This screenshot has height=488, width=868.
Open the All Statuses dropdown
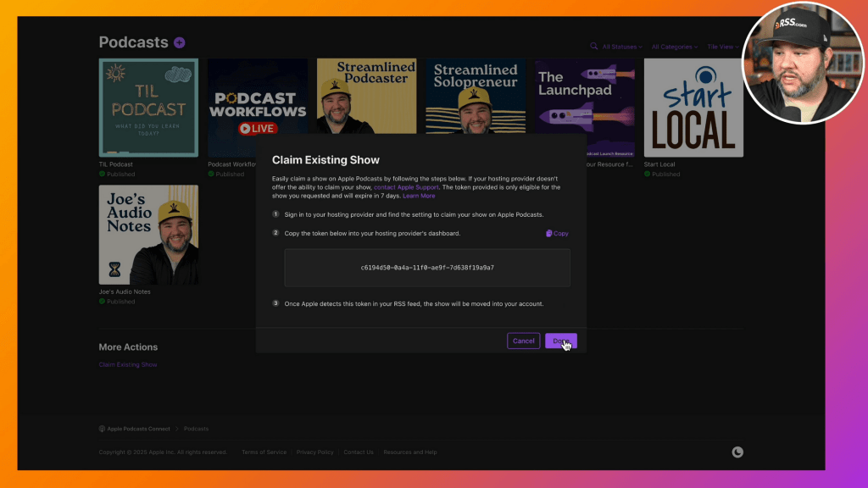coord(622,47)
